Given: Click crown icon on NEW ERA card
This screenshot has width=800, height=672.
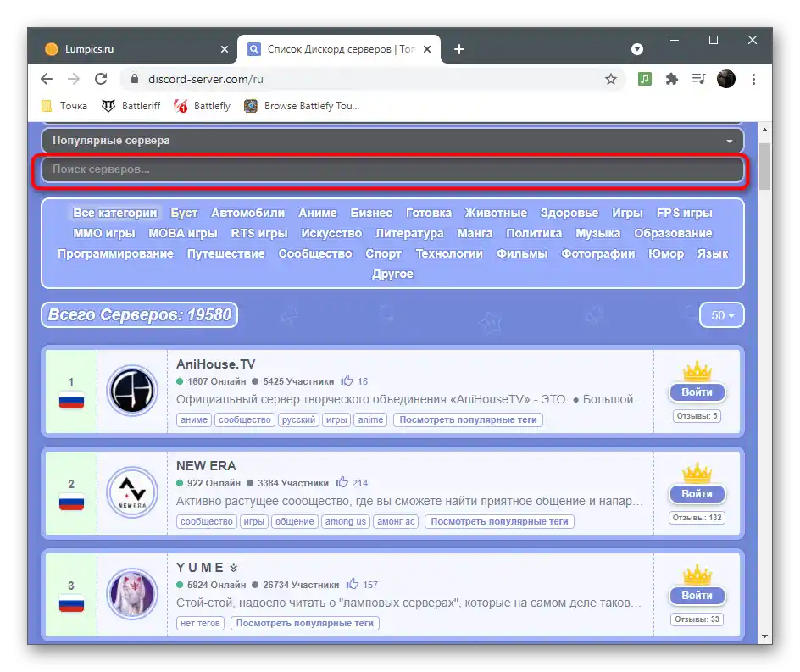Looking at the screenshot, I should (697, 473).
